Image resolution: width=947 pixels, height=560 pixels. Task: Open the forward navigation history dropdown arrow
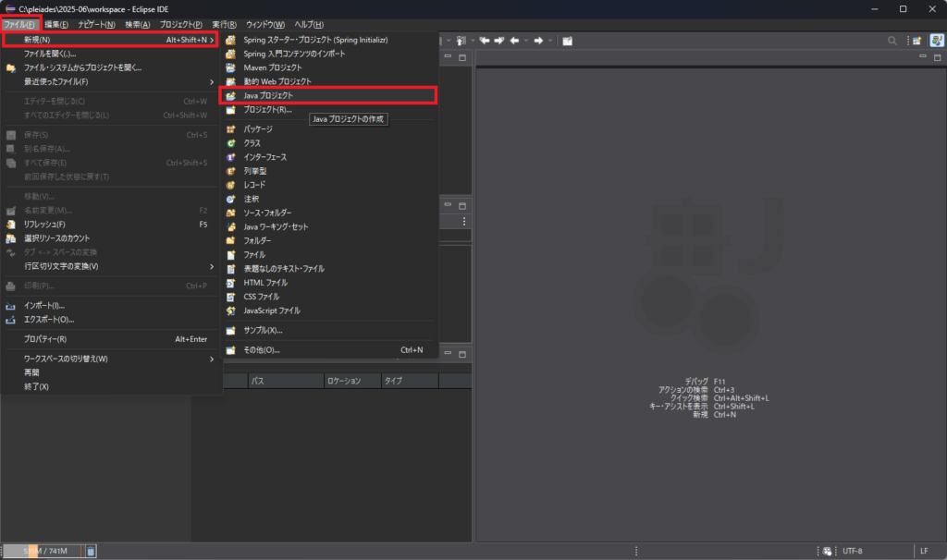[550, 41]
